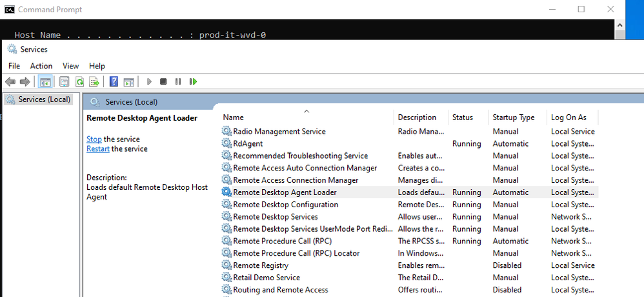The width and height of the screenshot is (644, 297).
Task: Toggle Show/Hide Action Pane icon
Action: coord(129,82)
